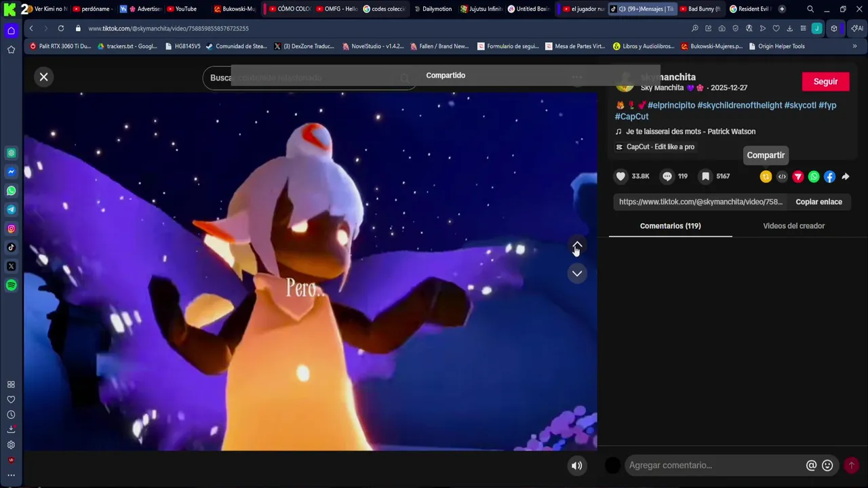Like the video with the heart icon
868x488 pixels.
[x=620, y=176]
